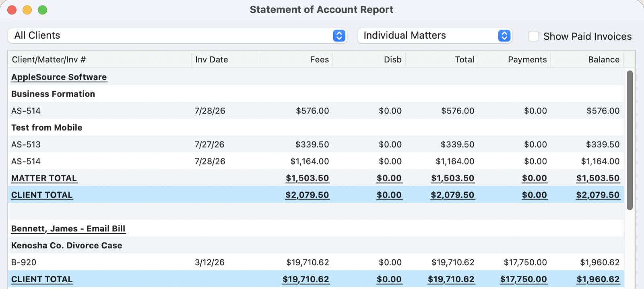Image resolution: width=644 pixels, height=289 pixels.
Task: Minimize the report window
Action: (27, 10)
